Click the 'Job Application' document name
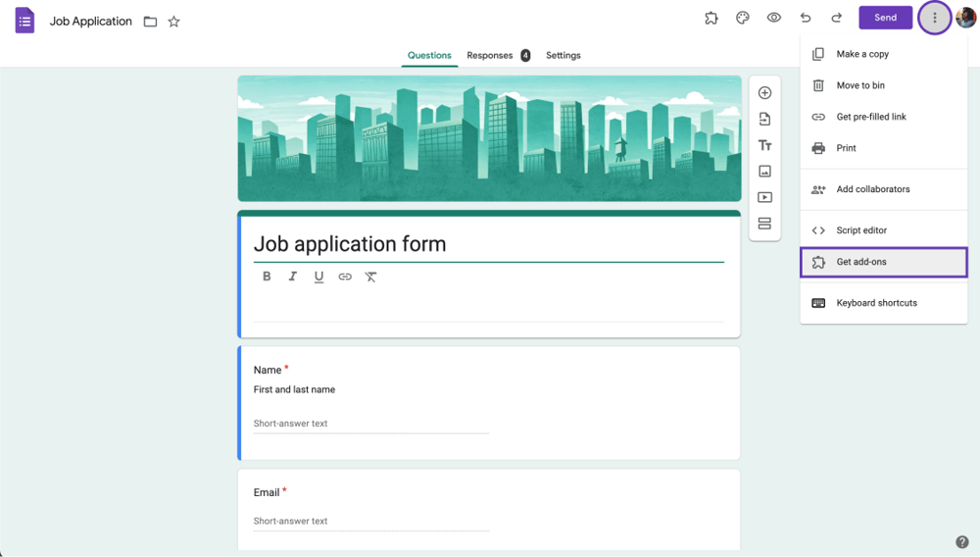The image size is (980, 557). [x=90, y=22]
